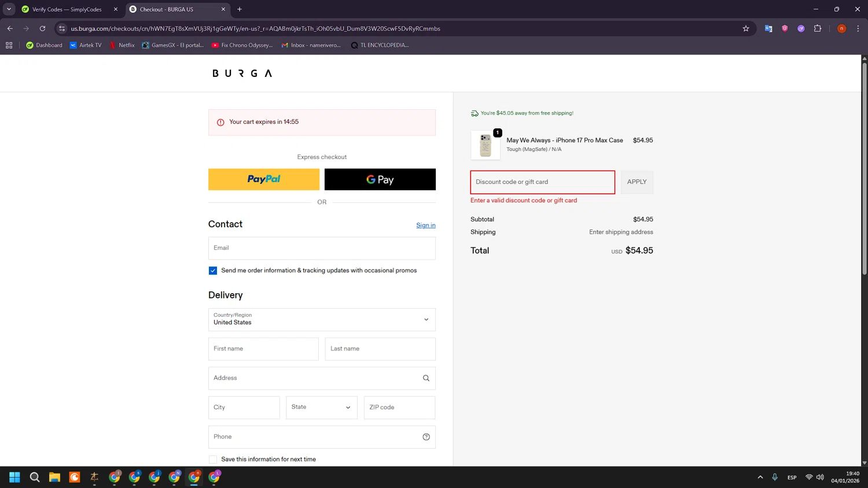Click the free shipping truck icon
This screenshot has height=488, width=868.
(x=475, y=113)
